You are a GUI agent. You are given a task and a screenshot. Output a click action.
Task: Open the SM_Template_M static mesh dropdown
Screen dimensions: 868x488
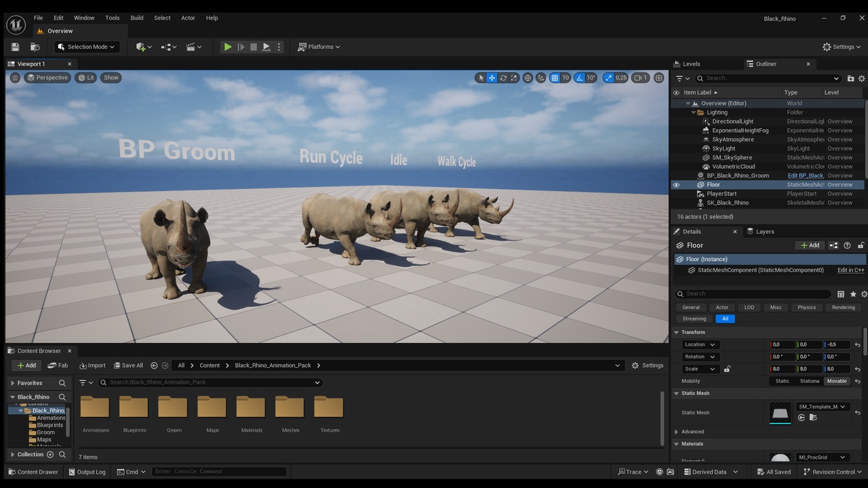823,407
